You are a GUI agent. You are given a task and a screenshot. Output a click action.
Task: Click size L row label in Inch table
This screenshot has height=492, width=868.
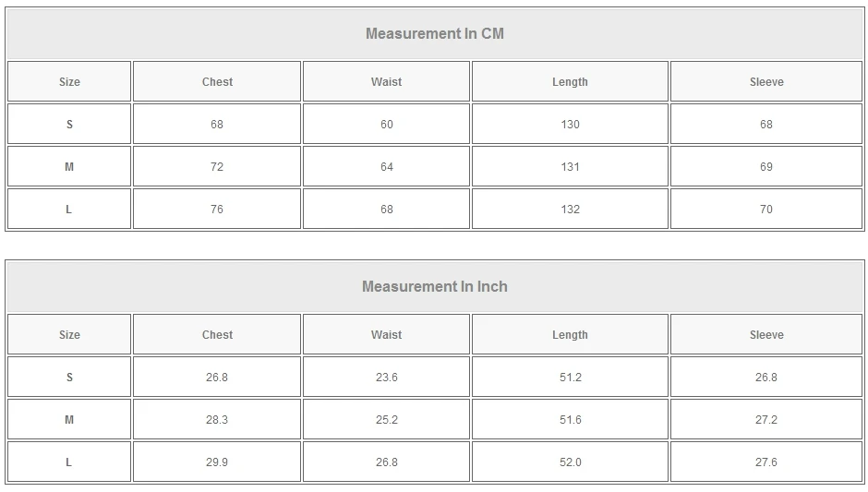pos(69,462)
